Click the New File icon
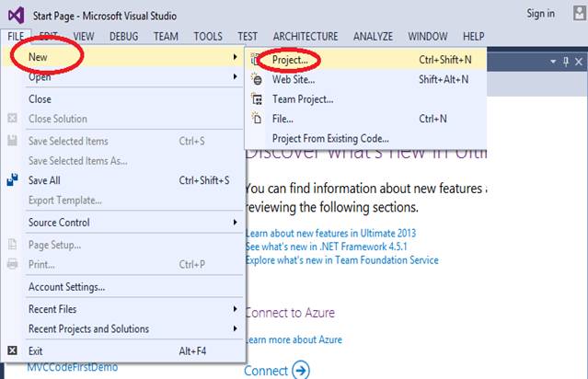The width and height of the screenshot is (588, 379). [x=255, y=119]
